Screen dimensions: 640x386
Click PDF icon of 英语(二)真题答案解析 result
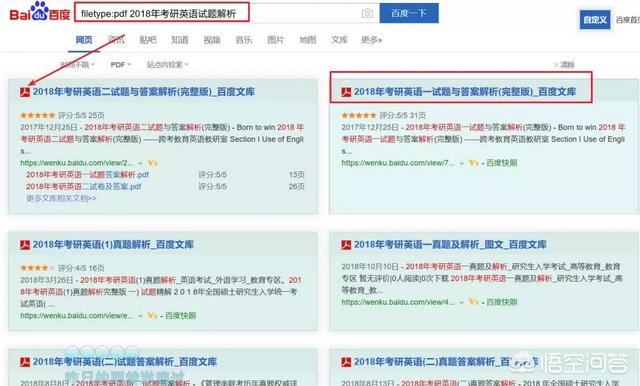[346, 362]
